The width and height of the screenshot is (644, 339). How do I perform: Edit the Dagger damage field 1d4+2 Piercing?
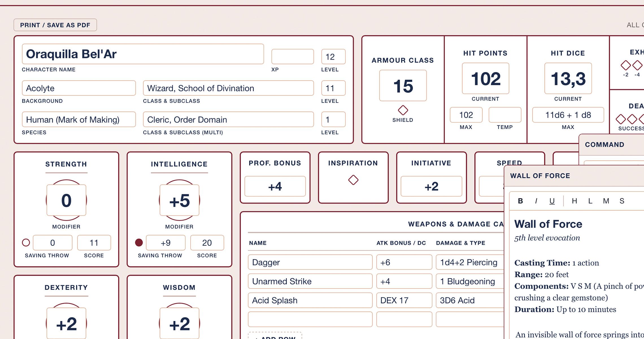pyautogui.click(x=470, y=262)
